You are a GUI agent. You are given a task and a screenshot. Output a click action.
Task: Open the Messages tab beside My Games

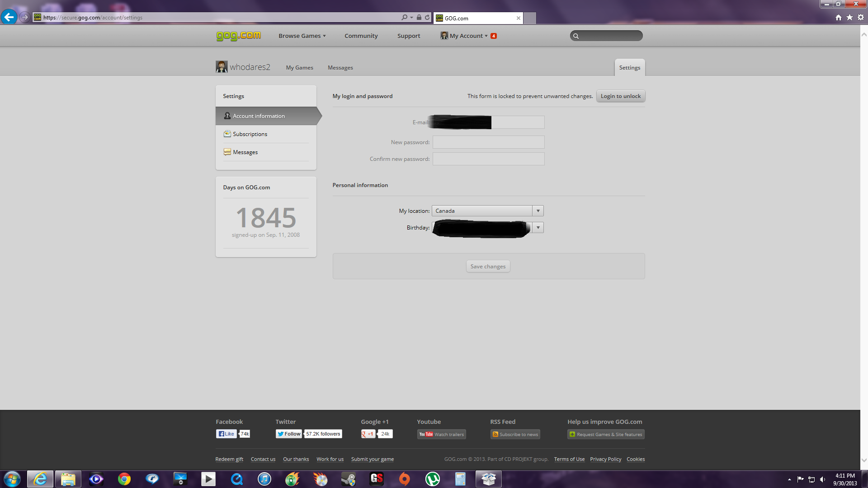coord(340,68)
